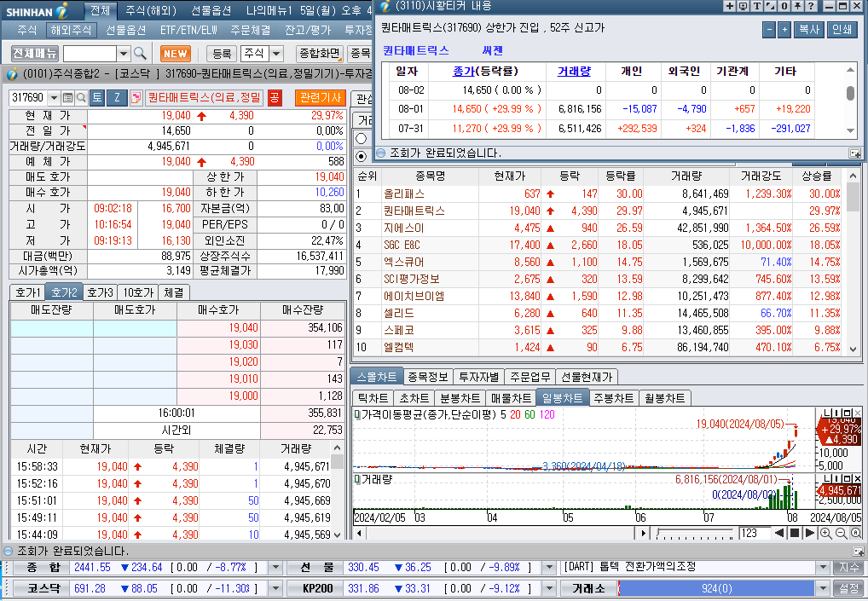
Task: Click the 복사 copy button
Action: tap(809, 30)
